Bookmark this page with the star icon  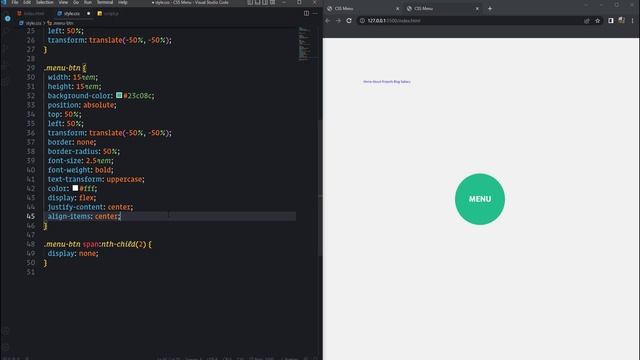click(598, 20)
